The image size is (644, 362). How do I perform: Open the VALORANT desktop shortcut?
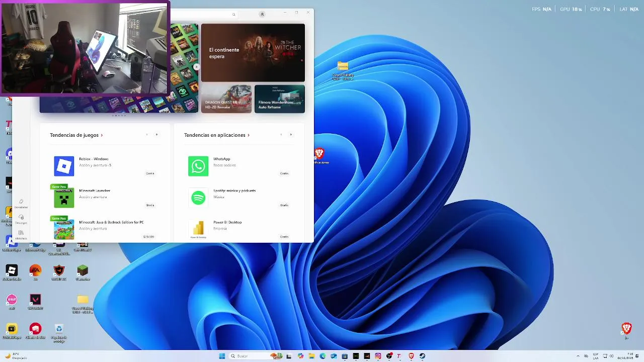(x=35, y=302)
